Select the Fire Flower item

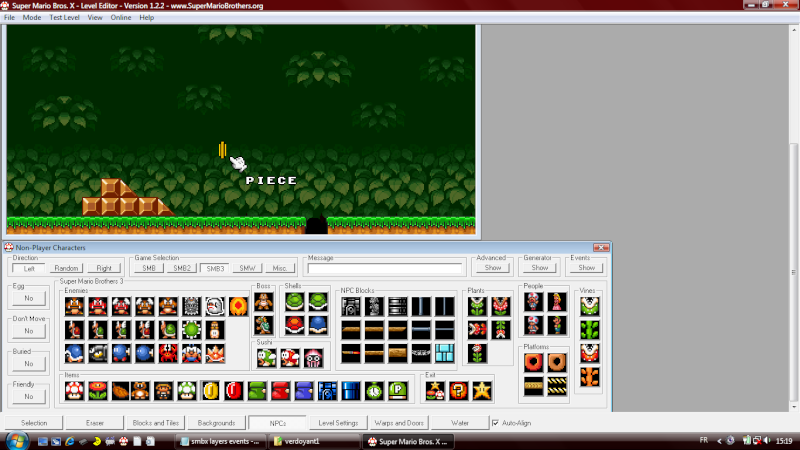point(97,391)
